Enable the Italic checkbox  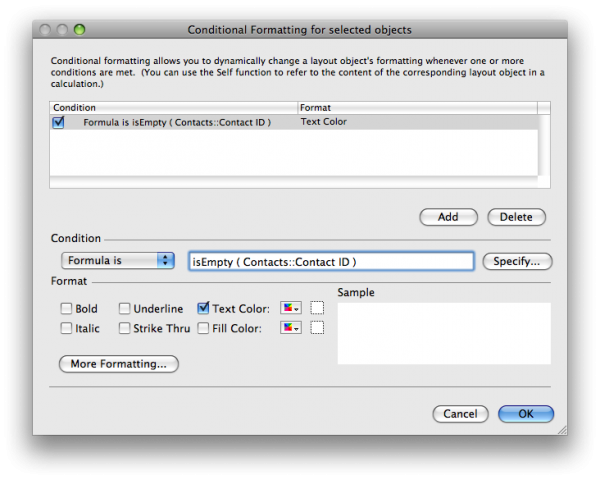click(x=66, y=328)
